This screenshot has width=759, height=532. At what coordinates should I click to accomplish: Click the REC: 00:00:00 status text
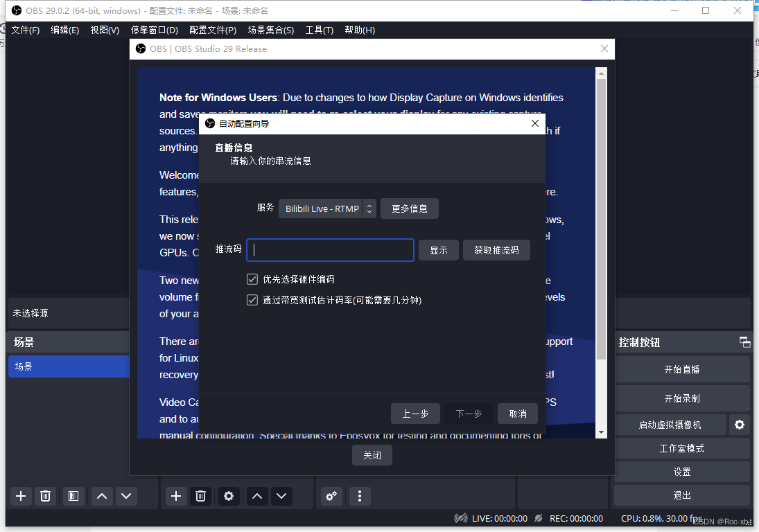tap(576, 518)
